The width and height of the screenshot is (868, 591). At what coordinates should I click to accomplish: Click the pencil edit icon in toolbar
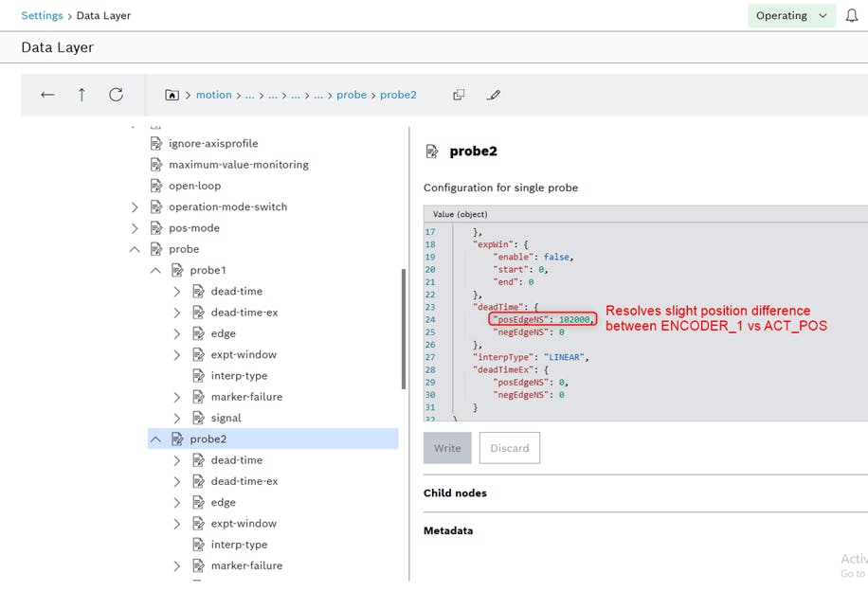point(493,95)
